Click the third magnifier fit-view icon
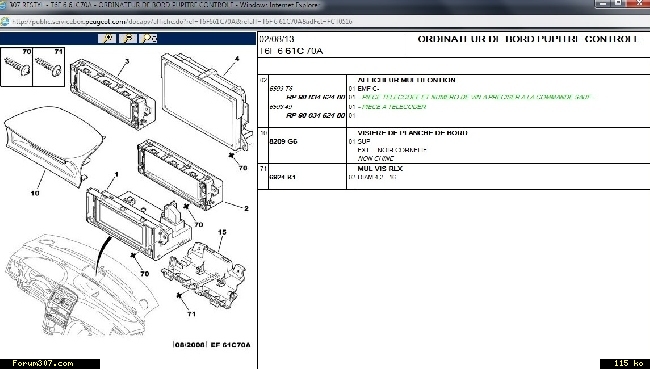The height and width of the screenshot is (369, 650). [x=148, y=39]
